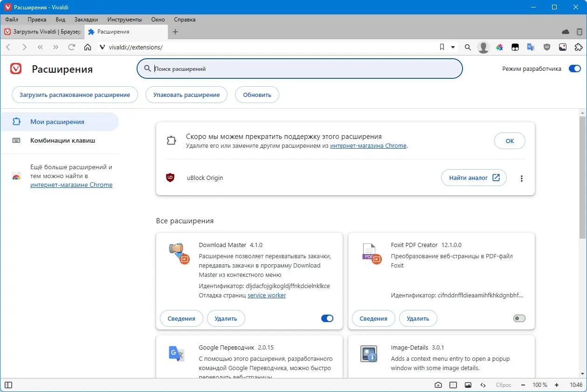
Task: Open интернет-магазина Chrome link in the warning
Action: tap(368, 145)
